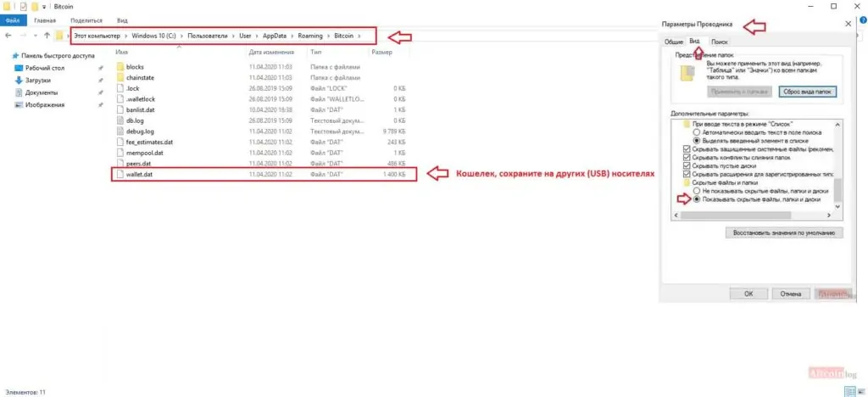Click the Рабочий стол desktop icon
Viewport: 868px width, 397px height.
tap(19, 68)
